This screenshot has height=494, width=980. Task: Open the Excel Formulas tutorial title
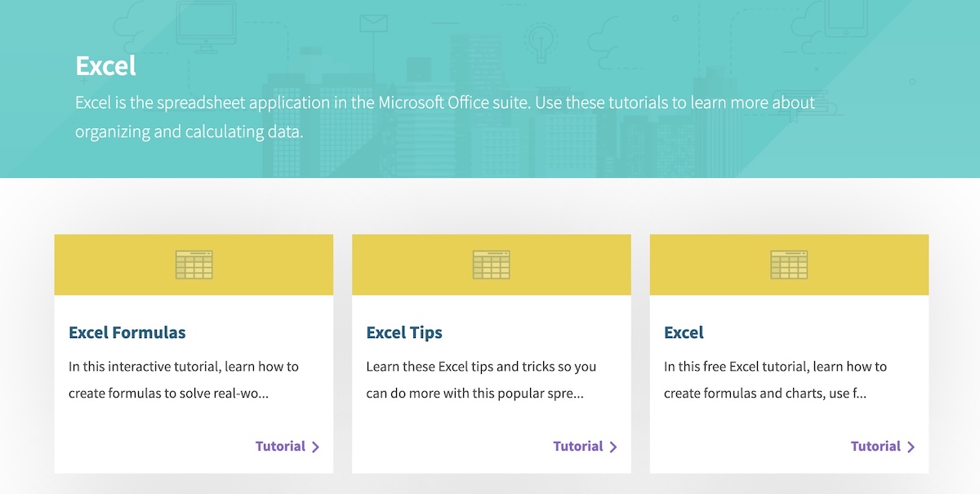[127, 332]
